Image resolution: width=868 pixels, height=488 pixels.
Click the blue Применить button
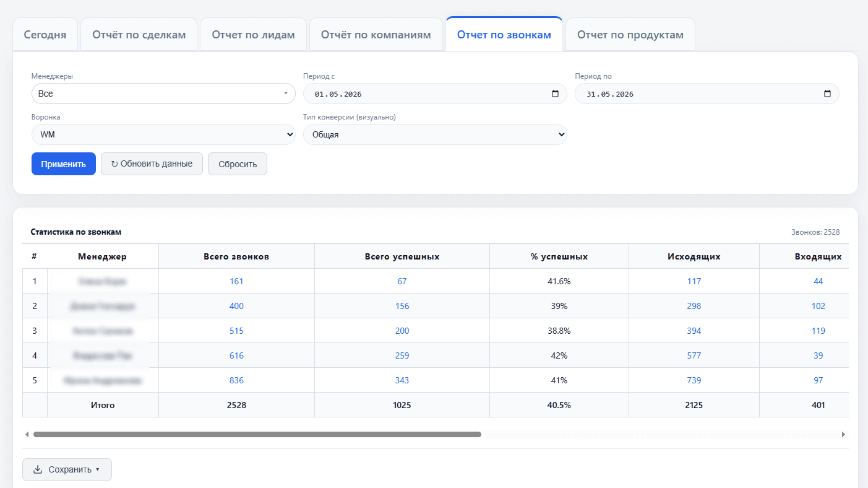[x=64, y=164]
